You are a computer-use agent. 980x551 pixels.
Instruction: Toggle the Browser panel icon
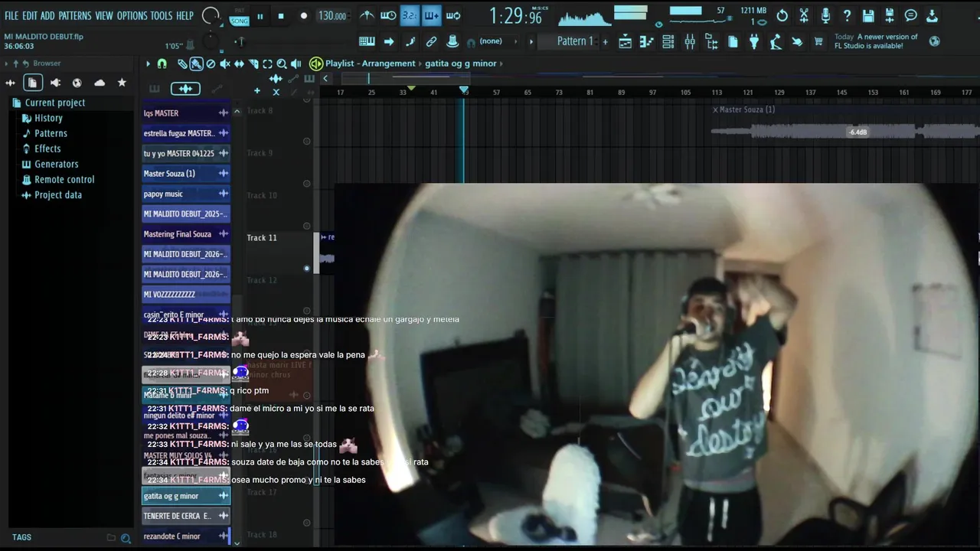[711, 42]
